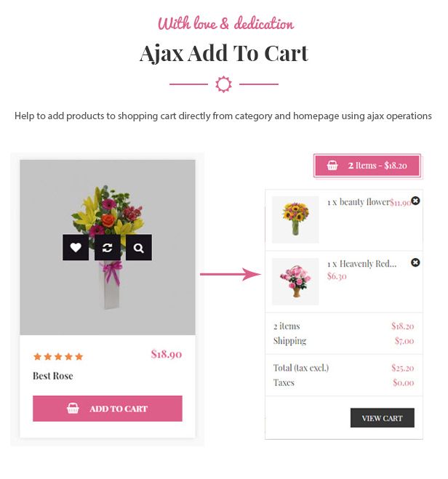Open quick view magnifier icon
Image resolution: width=448 pixels, height=479 pixels.
pos(139,248)
